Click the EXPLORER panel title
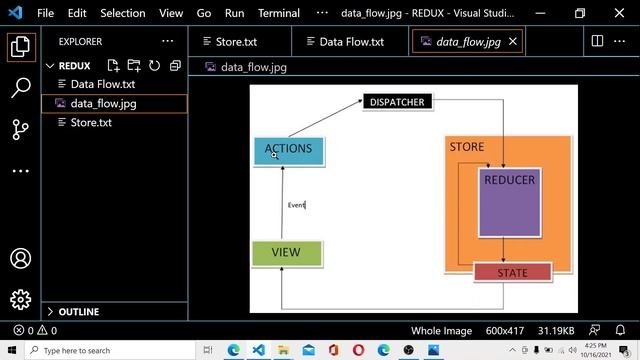This screenshot has width=640, height=360. pyautogui.click(x=80, y=41)
